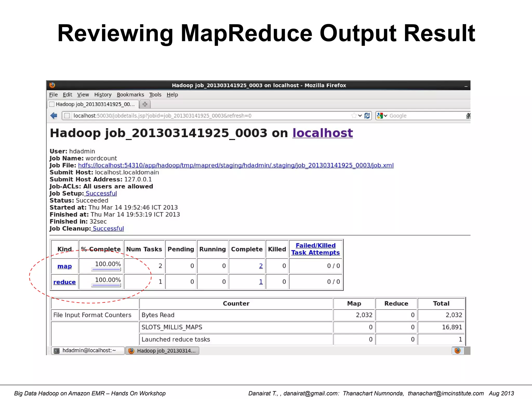Image resolution: width=532 pixels, height=399 pixels.
Task: Click the 'Bytes Read' counter cell
Action: pyautogui.click(x=236, y=315)
